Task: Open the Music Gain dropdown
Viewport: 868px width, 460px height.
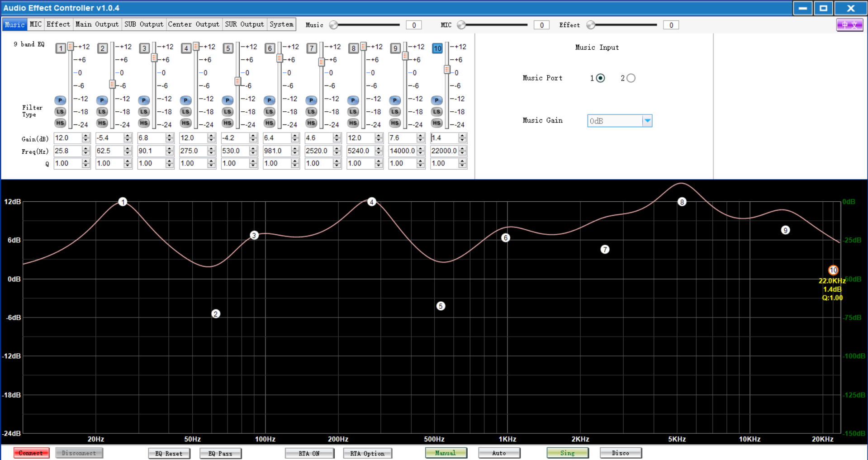Action: (647, 121)
